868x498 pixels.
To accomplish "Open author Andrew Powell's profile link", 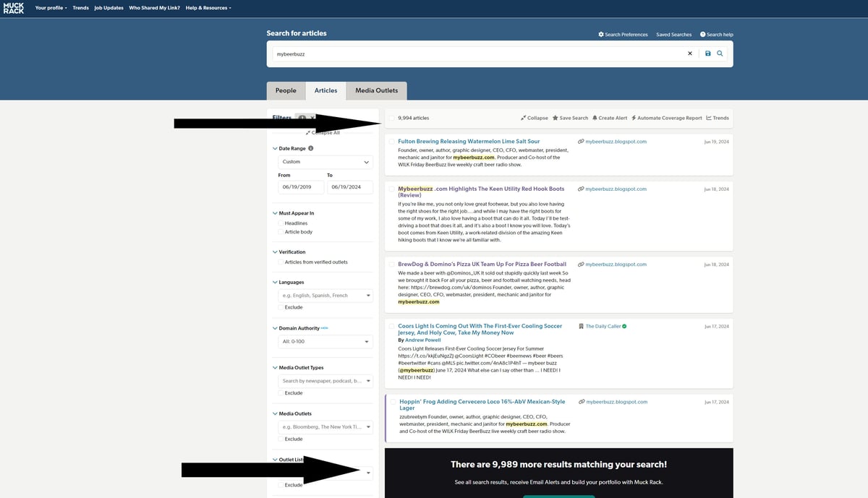I will tap(423, 340).
